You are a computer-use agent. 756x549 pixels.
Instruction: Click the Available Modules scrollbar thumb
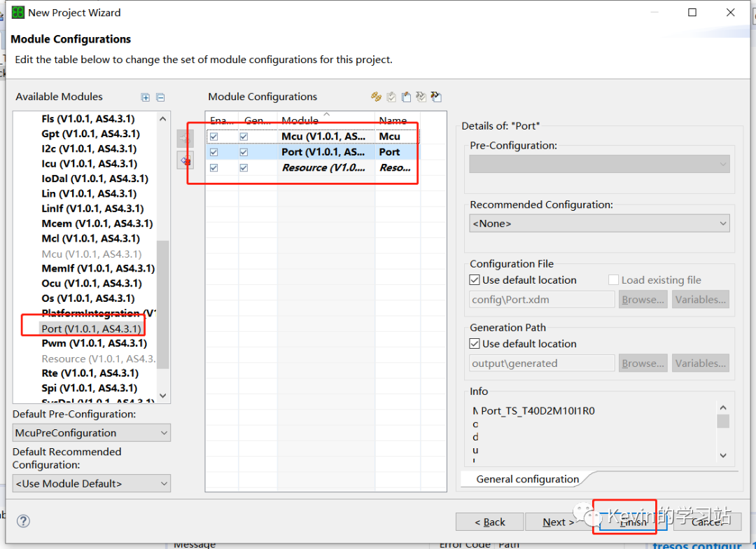pyautogui.click(x=163, y=304)
